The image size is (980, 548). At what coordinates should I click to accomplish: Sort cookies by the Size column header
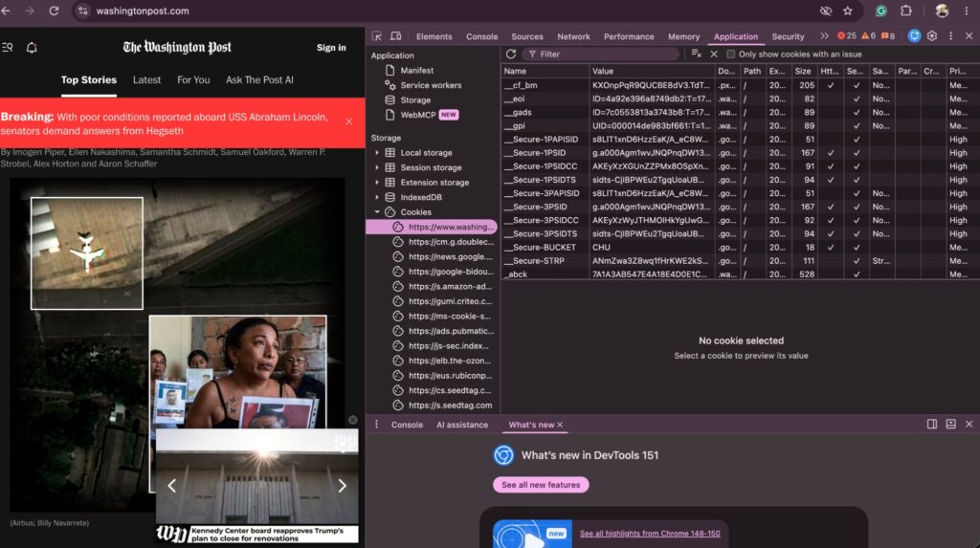tap(803, 71)
